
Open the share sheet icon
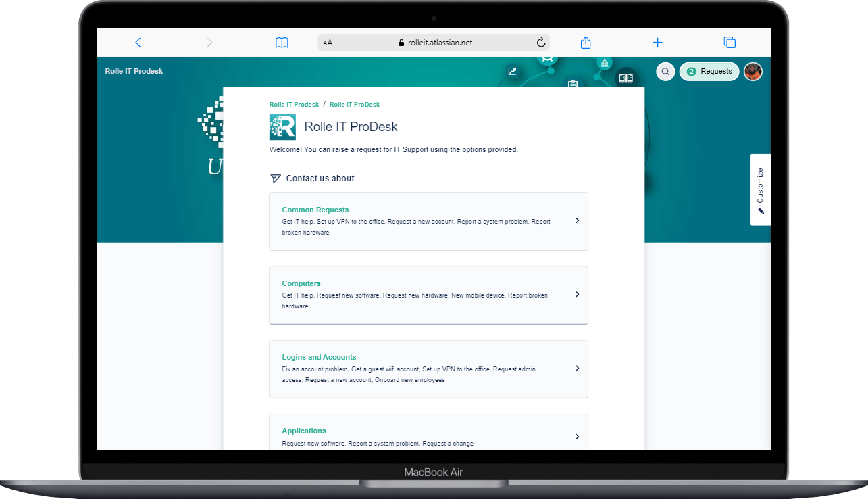(586, 42)
